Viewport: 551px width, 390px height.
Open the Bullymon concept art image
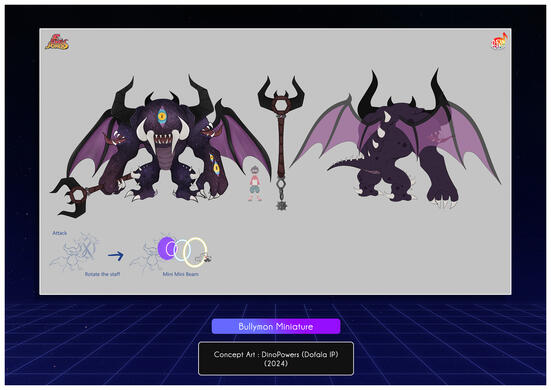276,161
